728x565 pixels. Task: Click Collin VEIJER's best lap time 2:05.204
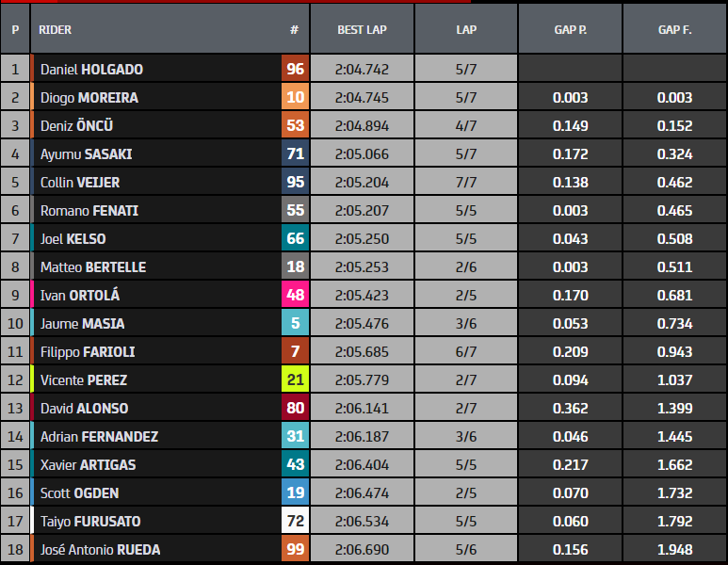pyautogui.click(x=362, y=183)
